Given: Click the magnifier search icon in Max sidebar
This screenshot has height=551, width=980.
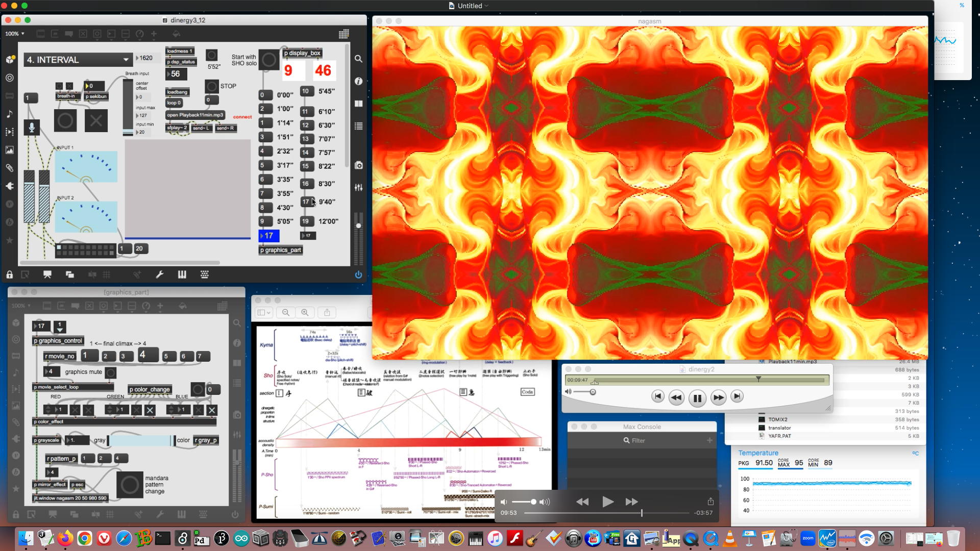Looking at the screenshot, I should point(359,59).
